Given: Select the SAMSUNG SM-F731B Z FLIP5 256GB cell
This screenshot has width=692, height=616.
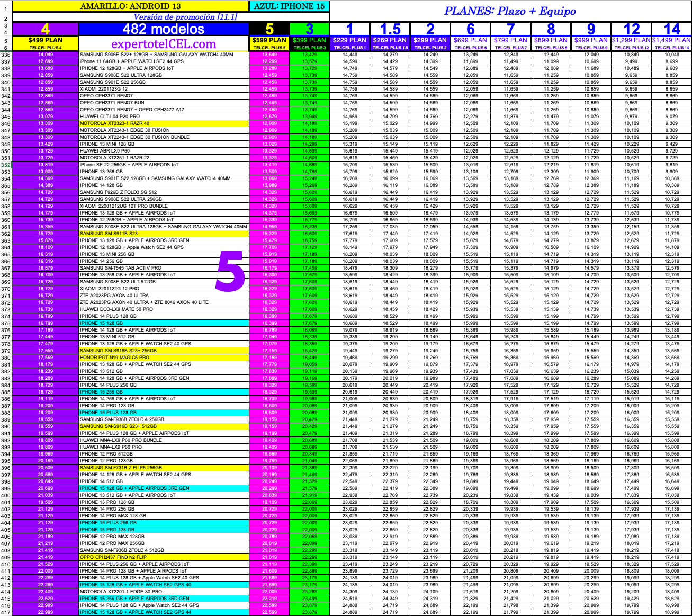Looking at the screenshot, I should [x=164, y=468].
